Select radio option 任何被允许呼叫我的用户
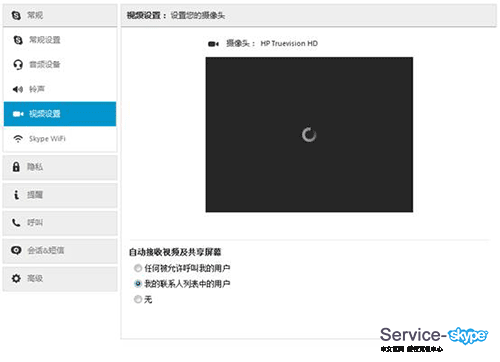 (138, 268)
